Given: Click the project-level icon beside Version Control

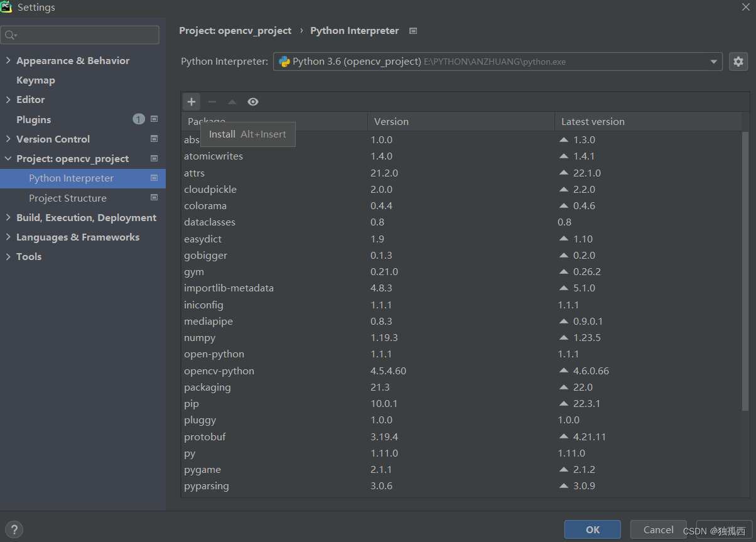Looking at the screenshot, I should tap(154, 139).
